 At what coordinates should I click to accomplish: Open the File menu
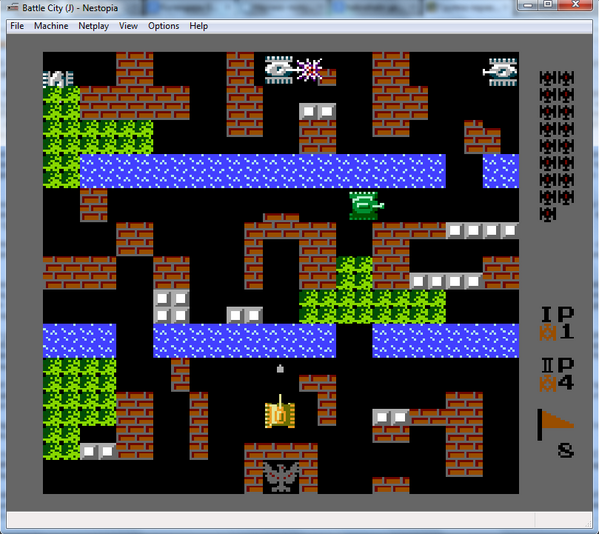17,26
